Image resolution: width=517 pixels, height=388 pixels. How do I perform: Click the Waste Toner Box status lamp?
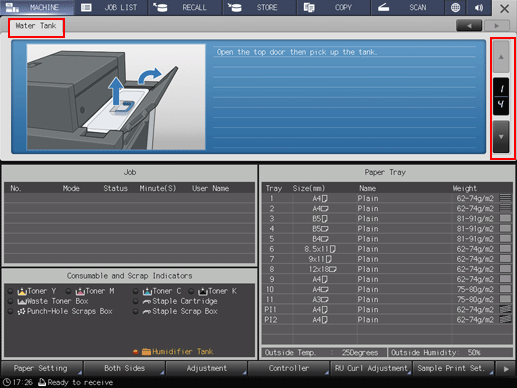click(10, 301)
